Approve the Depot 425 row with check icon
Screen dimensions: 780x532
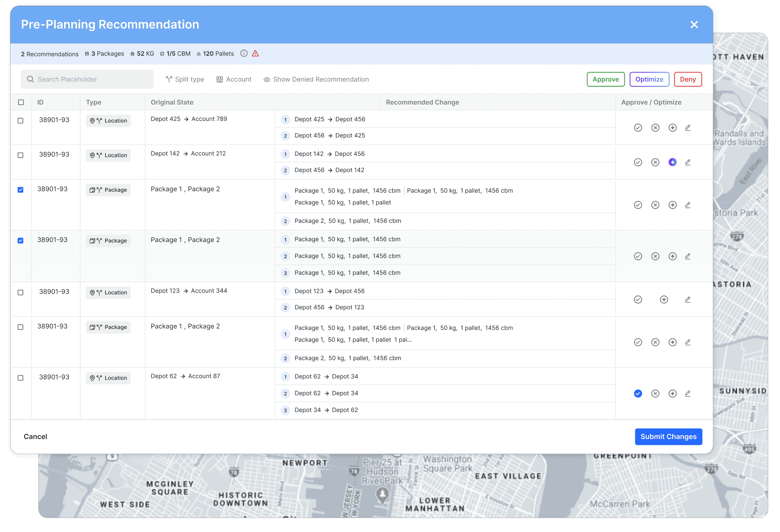[x=638, y=128]
